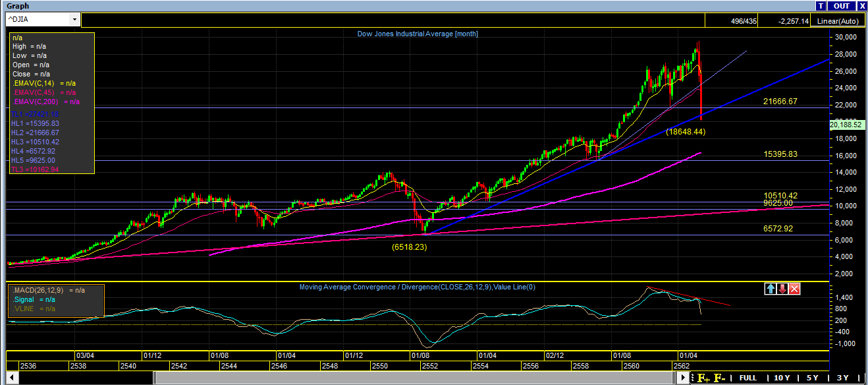Click the F+ zoom-in icon
The width and height of the screenshot is (868, 385).
703,378
